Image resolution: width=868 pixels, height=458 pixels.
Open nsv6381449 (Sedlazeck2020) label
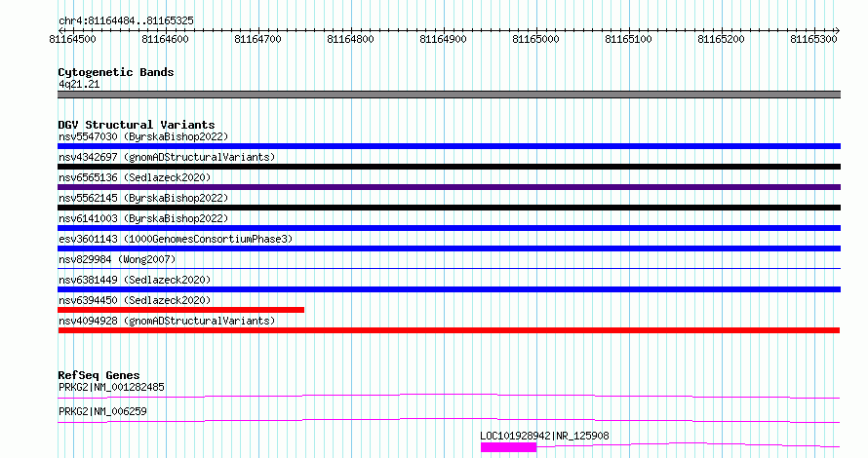point(135,280)
